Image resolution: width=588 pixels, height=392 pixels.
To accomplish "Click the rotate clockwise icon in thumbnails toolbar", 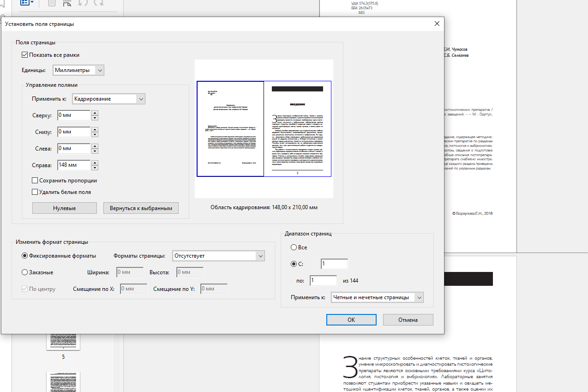I will click(x=98, y=3).
